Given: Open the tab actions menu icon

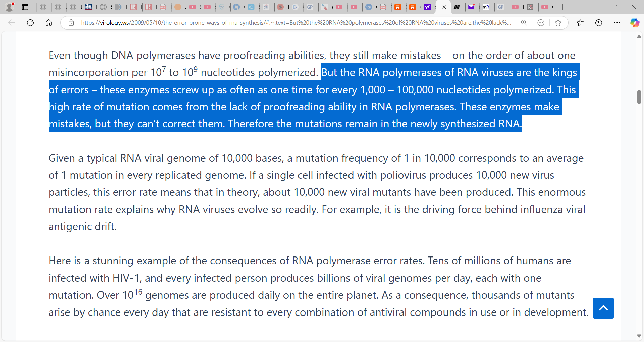Looking at the screenshot, I should [x=25, y=7].
